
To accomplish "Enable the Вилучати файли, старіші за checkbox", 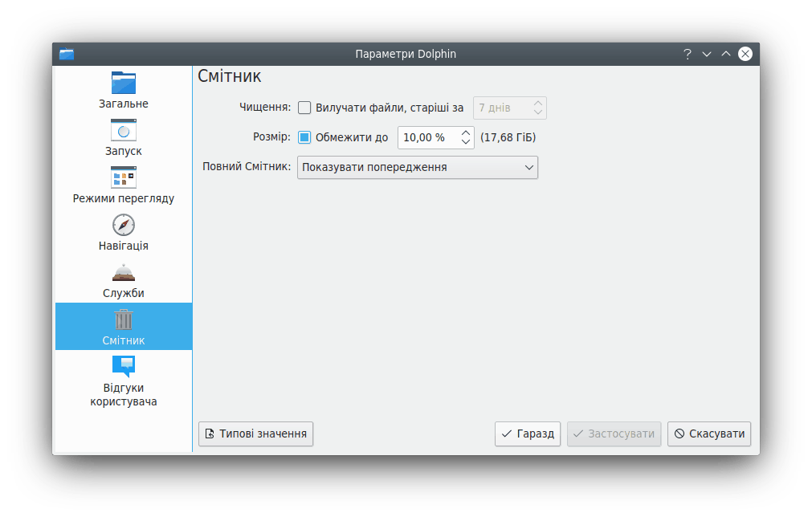I will [x=304, y=108].
